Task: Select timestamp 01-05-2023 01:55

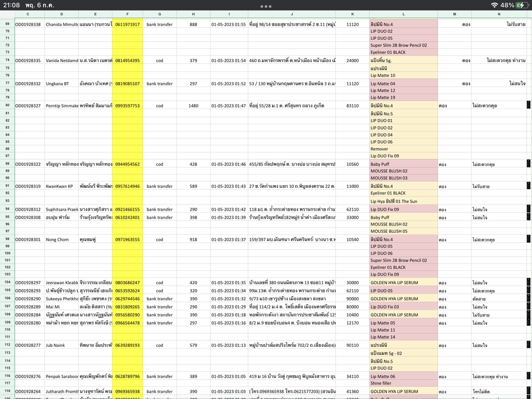Action: pos(228,24)
